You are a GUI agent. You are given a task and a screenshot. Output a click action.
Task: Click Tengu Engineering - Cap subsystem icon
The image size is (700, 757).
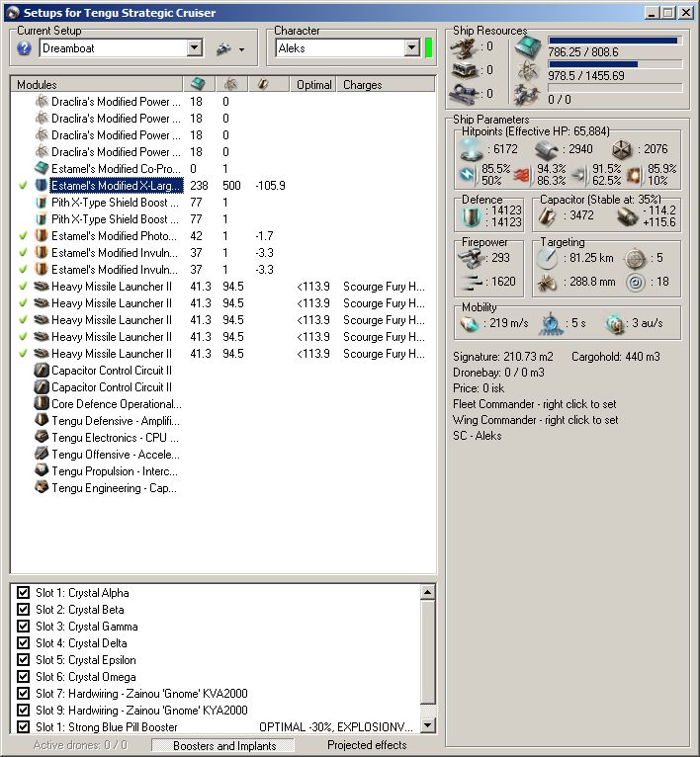(42, 487)
